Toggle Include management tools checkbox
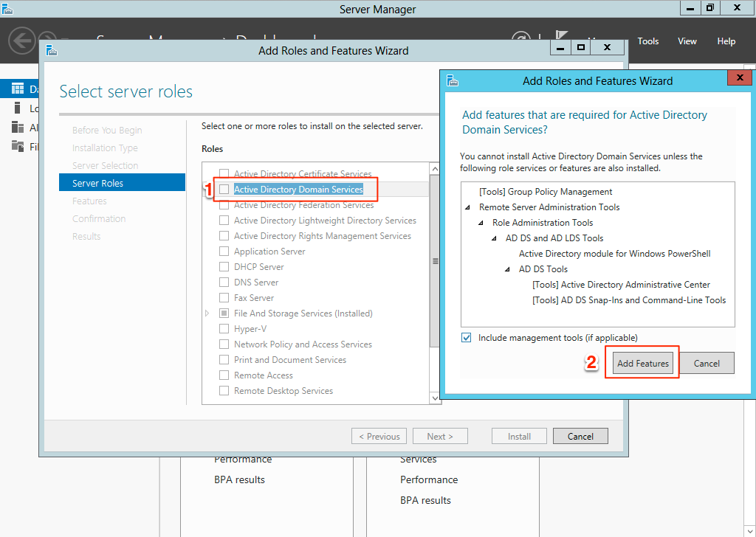This screenshot has width=756, height=537. pos(467,338)
